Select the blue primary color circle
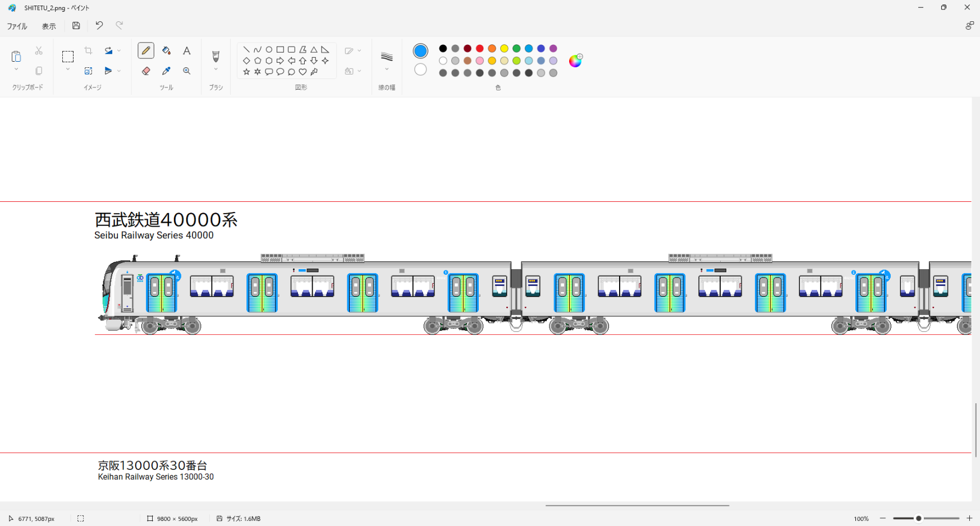 tap(420, 51)
